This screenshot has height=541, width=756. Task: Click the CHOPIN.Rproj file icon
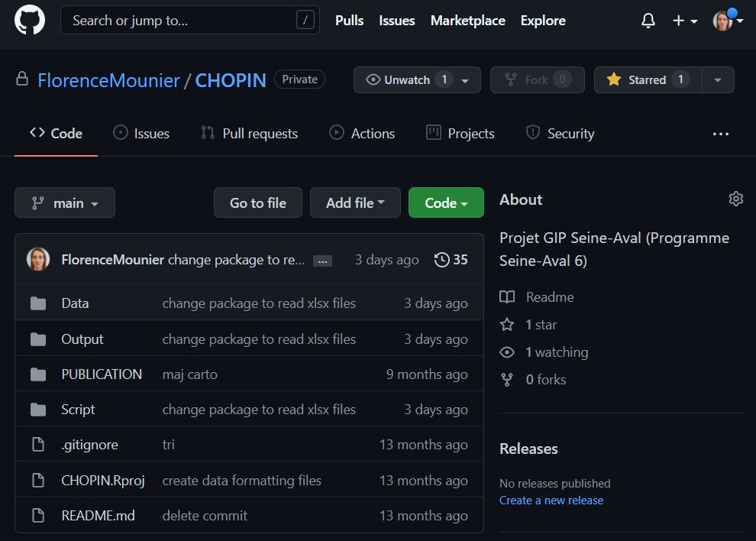pos(38,480)
